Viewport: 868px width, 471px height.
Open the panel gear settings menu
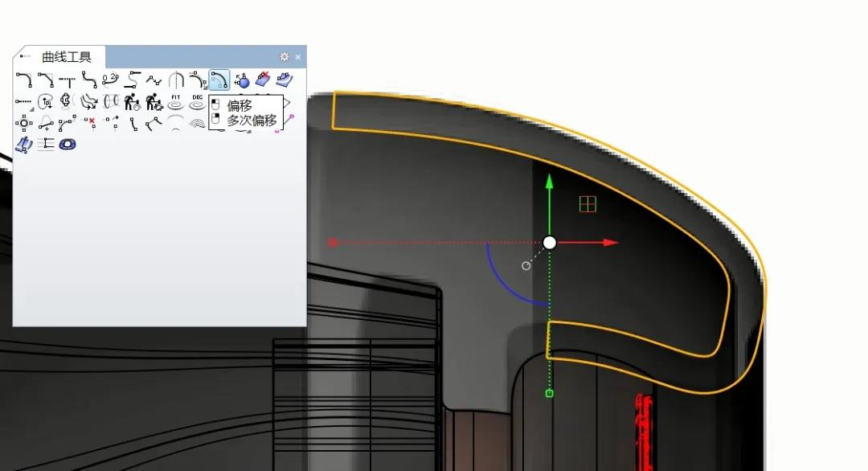pyautogui.click(x=284, y=56)
